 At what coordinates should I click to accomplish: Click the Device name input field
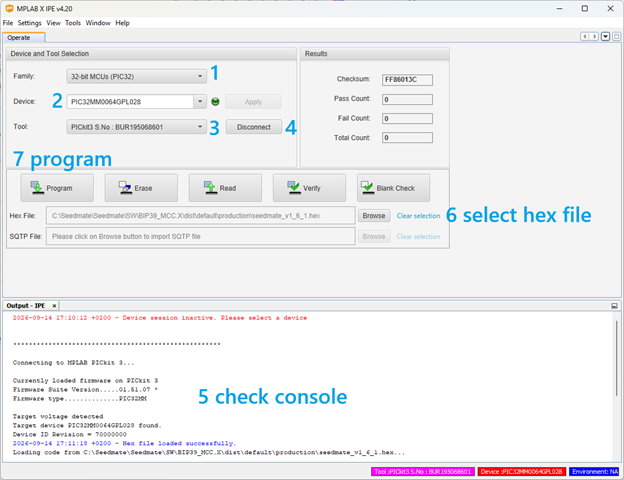130,101
